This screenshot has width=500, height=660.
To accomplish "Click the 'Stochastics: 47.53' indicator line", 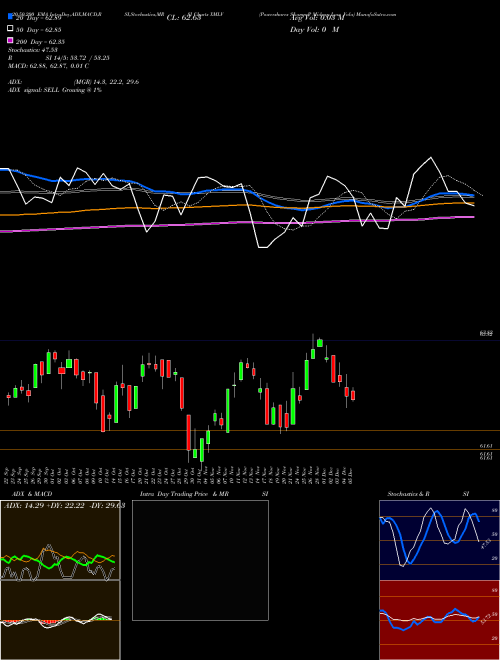I will pyautogui.click(x=33, y=50).
